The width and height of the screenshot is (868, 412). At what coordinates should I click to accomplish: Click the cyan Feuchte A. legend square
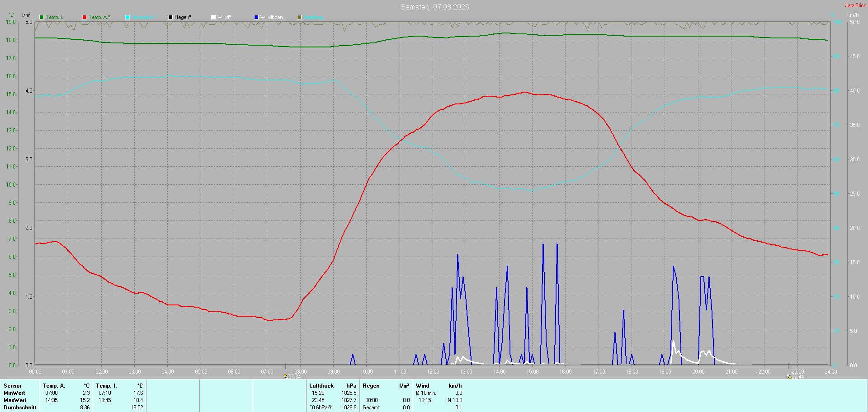[127, 17]
